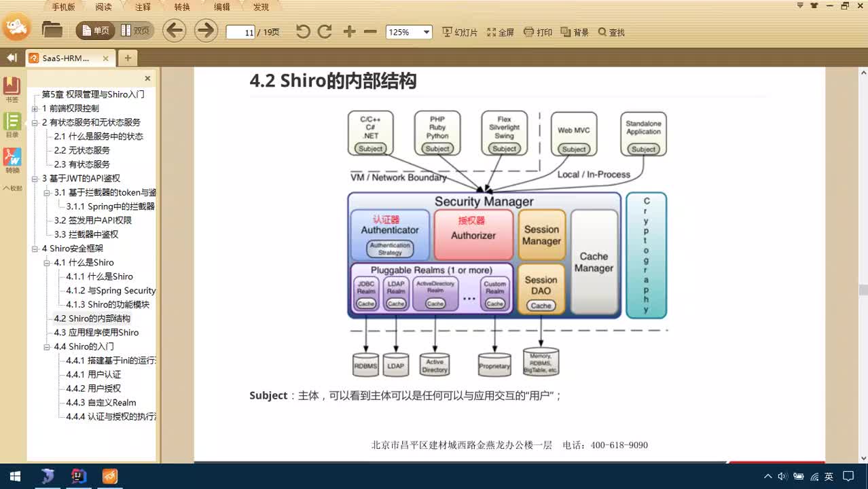This screenshot has width=868, height=489.
Task: Open the 手机版 menu tab
Action: click(64, 7)
